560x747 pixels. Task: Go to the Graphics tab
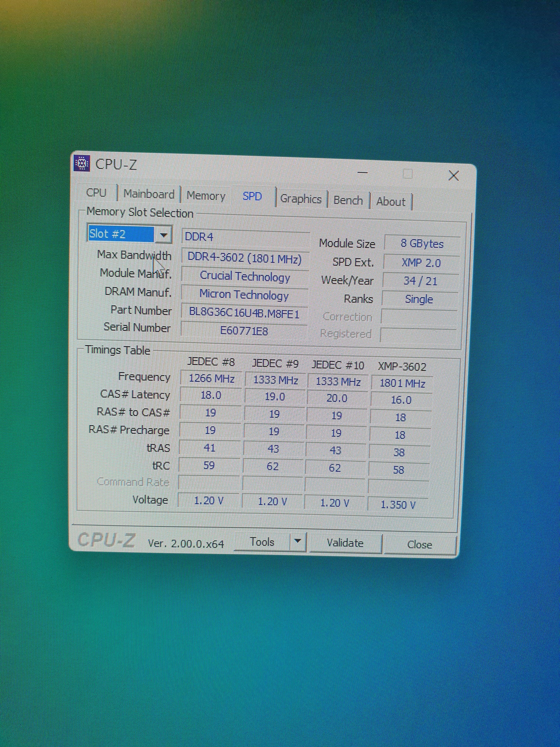coord(301,199)
